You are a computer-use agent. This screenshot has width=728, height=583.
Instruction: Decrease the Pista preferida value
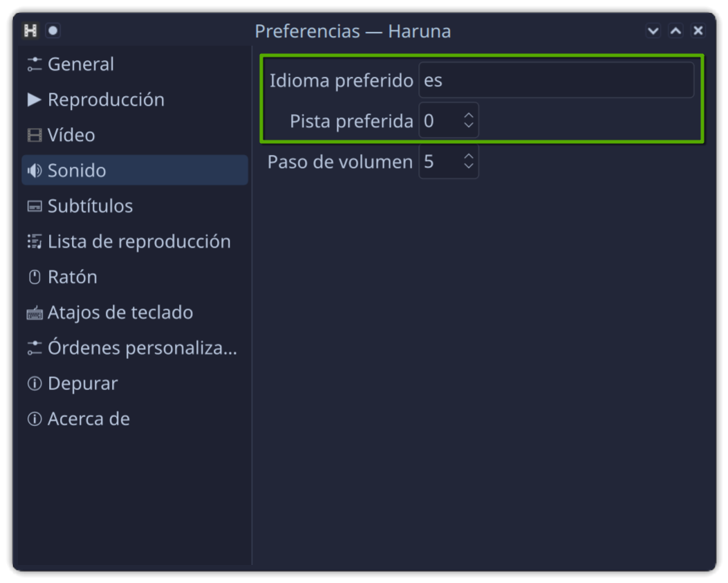coord(469,126)
